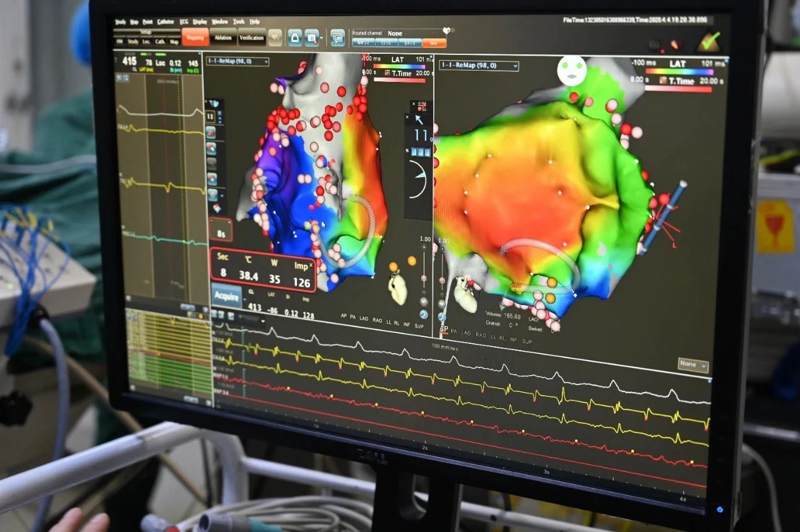The image size is (800, 532).
Task: Click the Acquire button
Action: pos(226,296)
